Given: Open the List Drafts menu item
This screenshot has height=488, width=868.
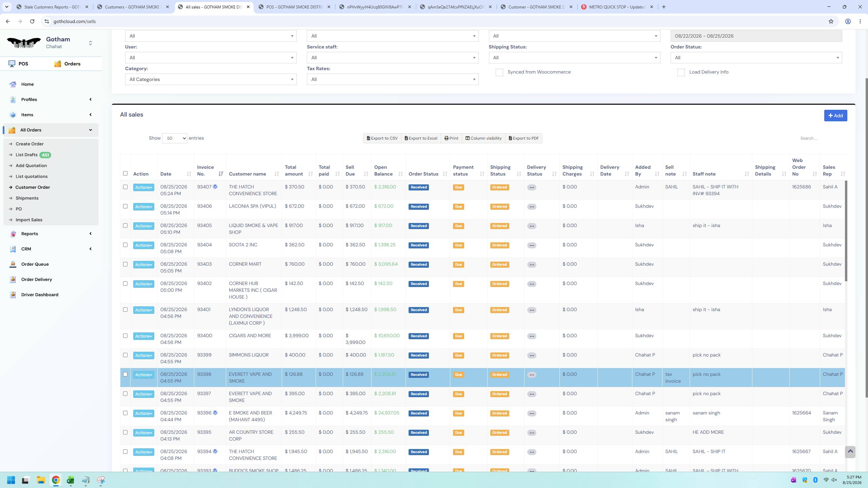Looking at the screenshot, I should click(x=26, y=155).
